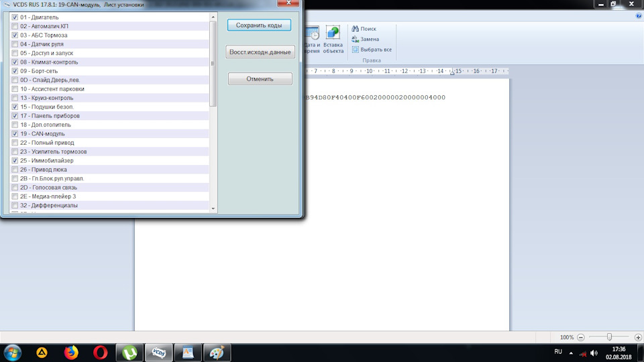This screenshot has height=362, width=644.
Task: Check 13 - Круиз-контроль checkbox
Action: pos(15,98)
